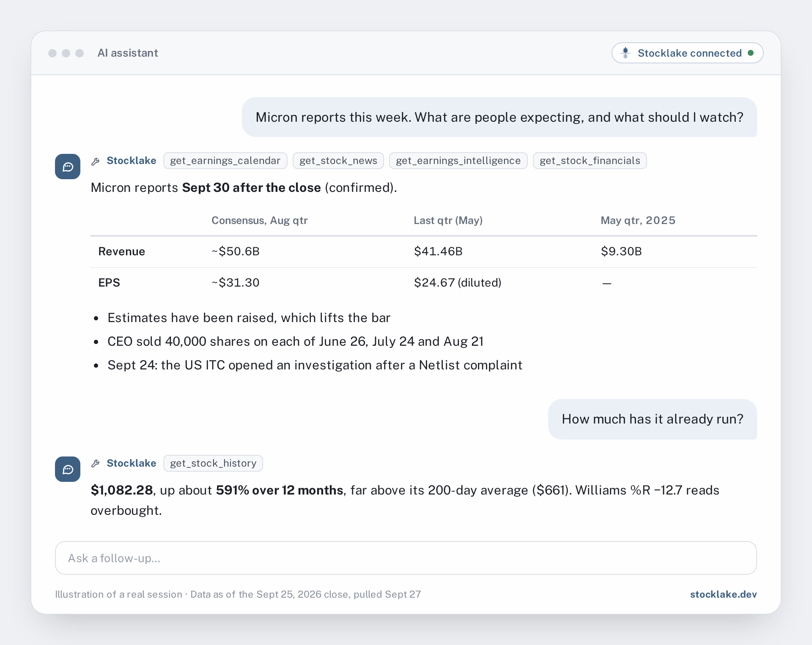The height and width of the screenshot is (645, 812).
Task: Click the 'EPS' row label
Action: (109, 283)
